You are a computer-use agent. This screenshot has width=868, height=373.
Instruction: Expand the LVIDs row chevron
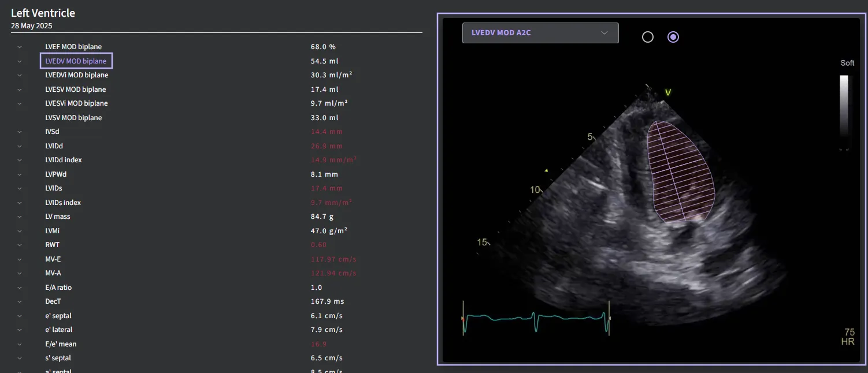coord(20,188)
